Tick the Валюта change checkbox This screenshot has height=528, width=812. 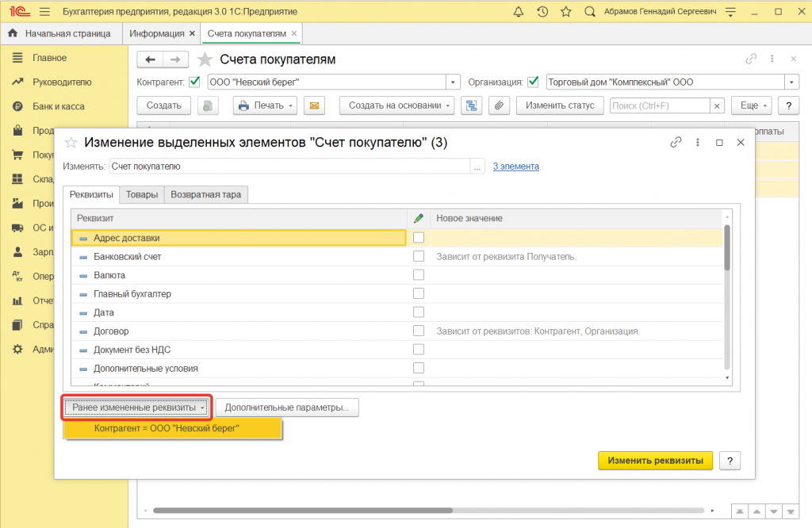coord(419,275)
